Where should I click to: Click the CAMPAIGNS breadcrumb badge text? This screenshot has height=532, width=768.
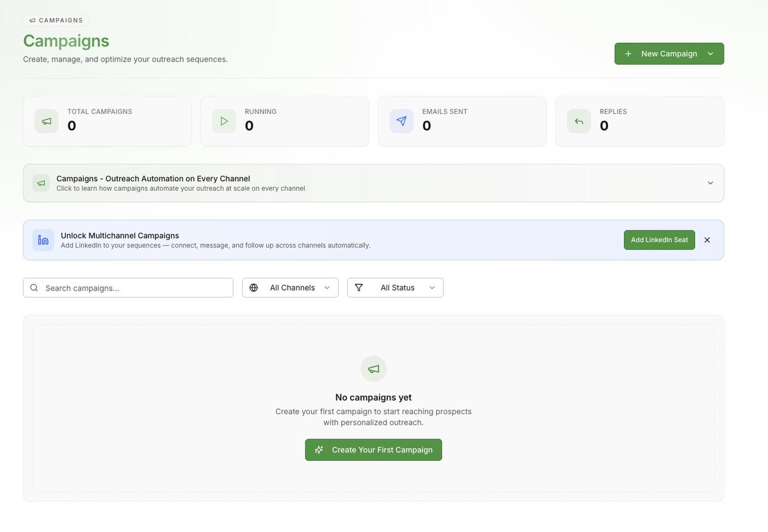coord(61,20)
